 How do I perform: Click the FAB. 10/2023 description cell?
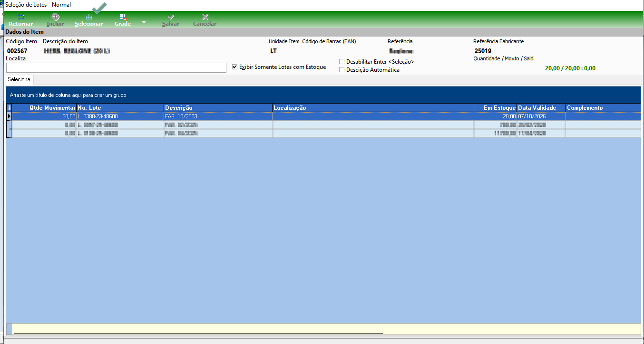coord(218,116)
